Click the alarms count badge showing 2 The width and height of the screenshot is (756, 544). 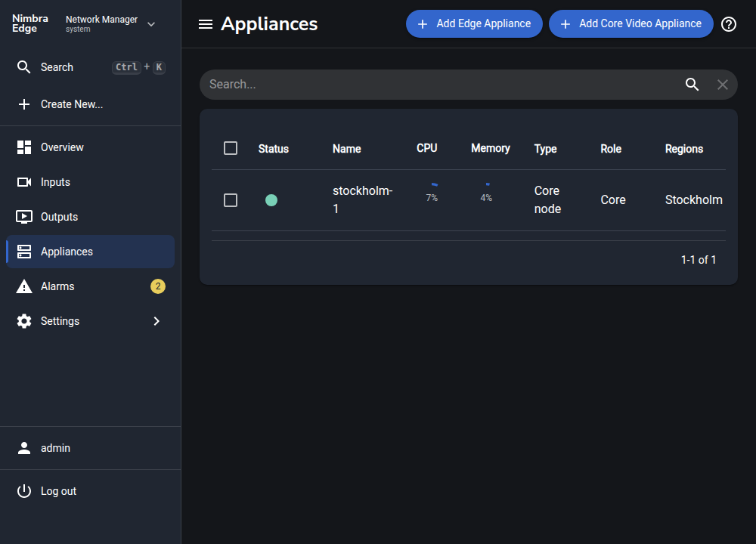click(158, 286)
